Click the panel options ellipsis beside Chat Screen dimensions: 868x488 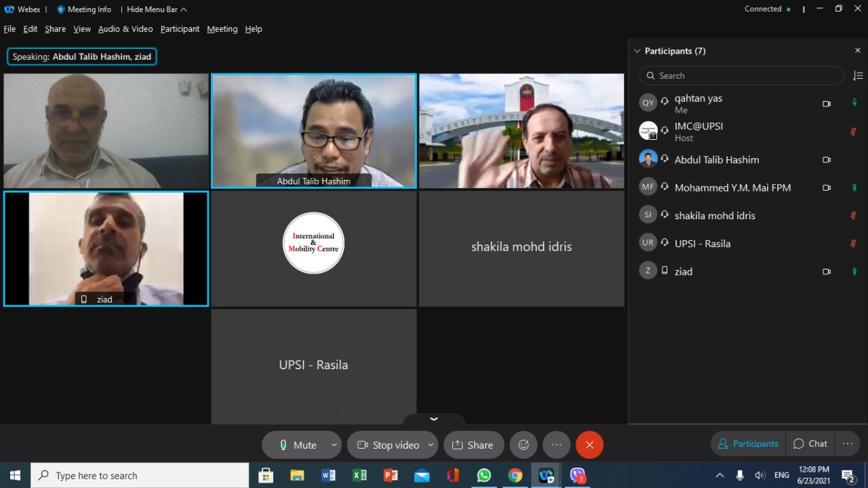(847, 444)
